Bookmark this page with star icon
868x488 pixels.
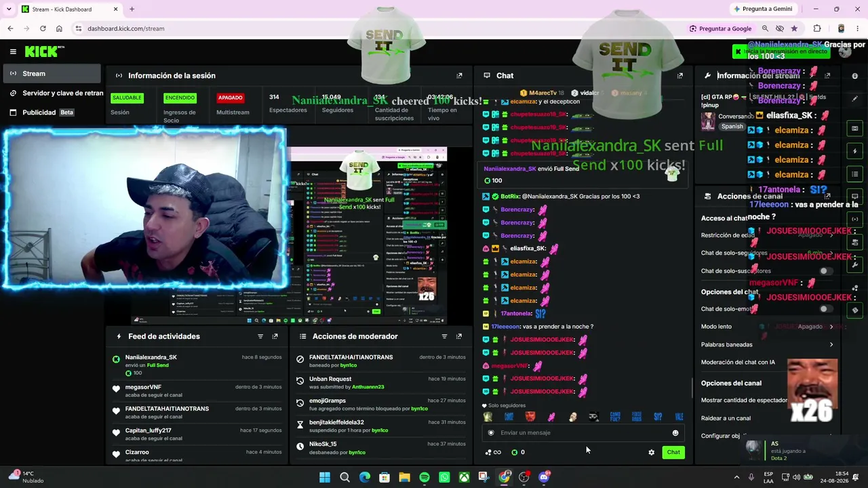pyautogui.click(x=794, y=28)
